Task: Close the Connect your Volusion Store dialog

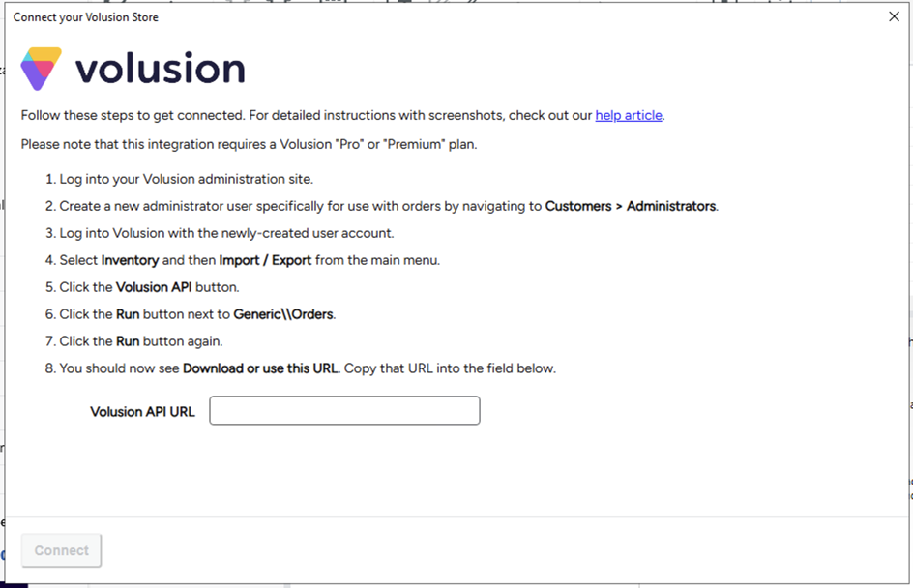Action: pyautogui.click(x=894, y=16)
